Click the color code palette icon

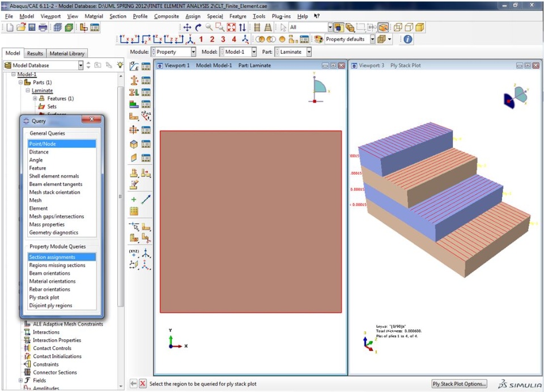(318, 39)
